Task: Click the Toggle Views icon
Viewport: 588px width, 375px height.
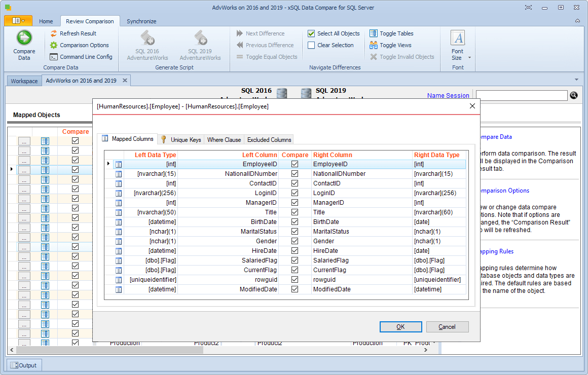Action: click(x=374, y=45)
